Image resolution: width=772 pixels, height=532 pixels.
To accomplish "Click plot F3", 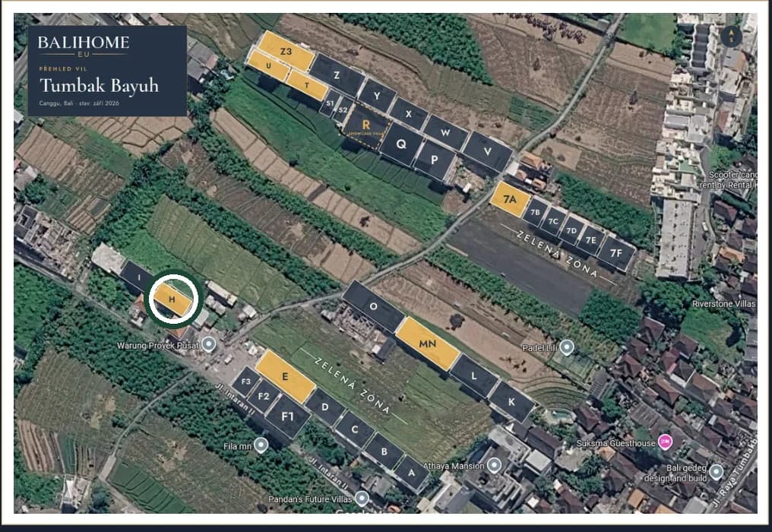I will (245, 382).
